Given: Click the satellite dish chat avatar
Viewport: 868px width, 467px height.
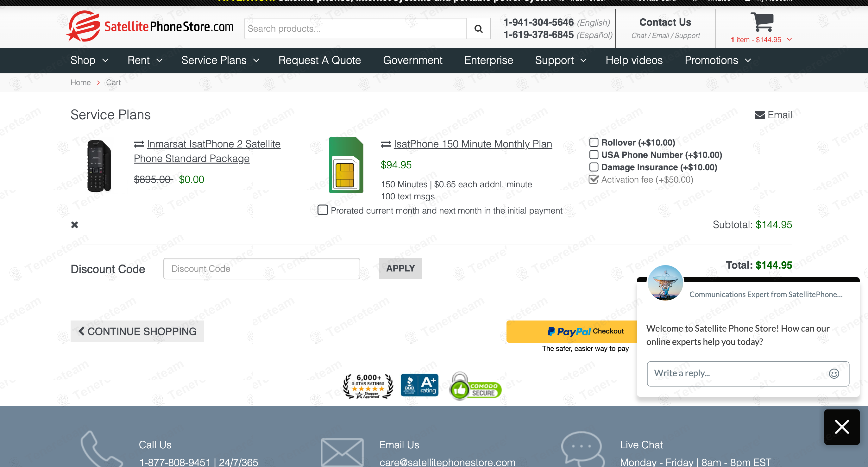Looking at the screenshot, I should pyautogui.click(x=665, y=283).
